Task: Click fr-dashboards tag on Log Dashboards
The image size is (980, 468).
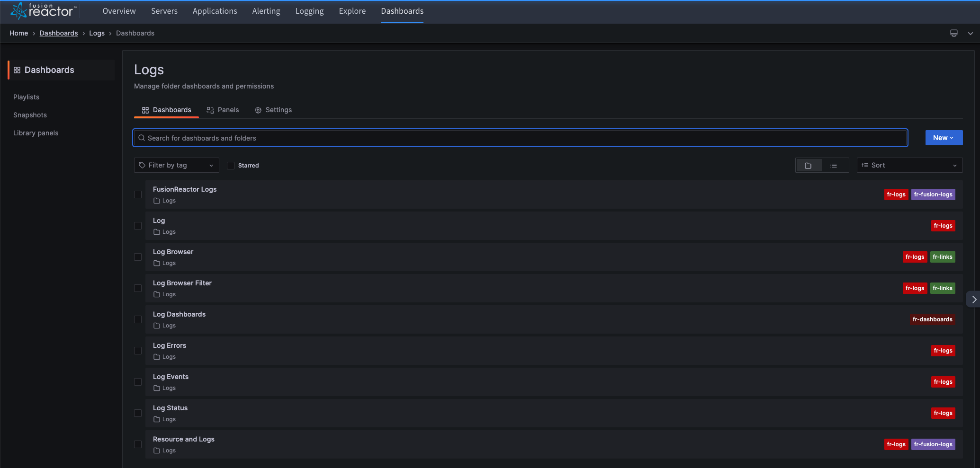Action: click(932, 319)
